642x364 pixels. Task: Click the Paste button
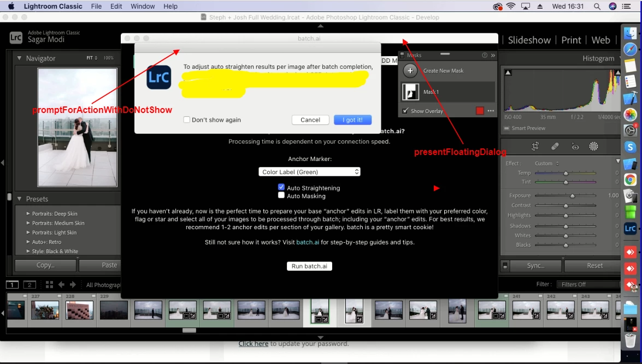[101, 265]
